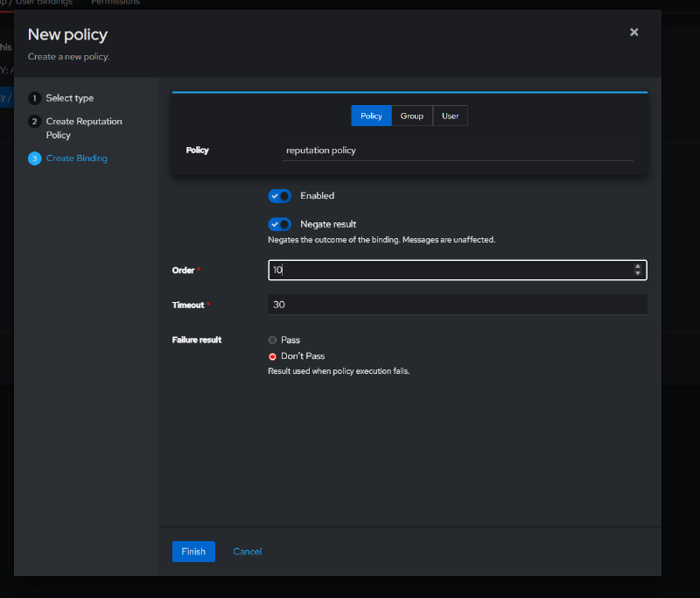This screenshot has width=700, height=598.
Task: Decrease Order with the down stepper arrow
Action: 638,273
